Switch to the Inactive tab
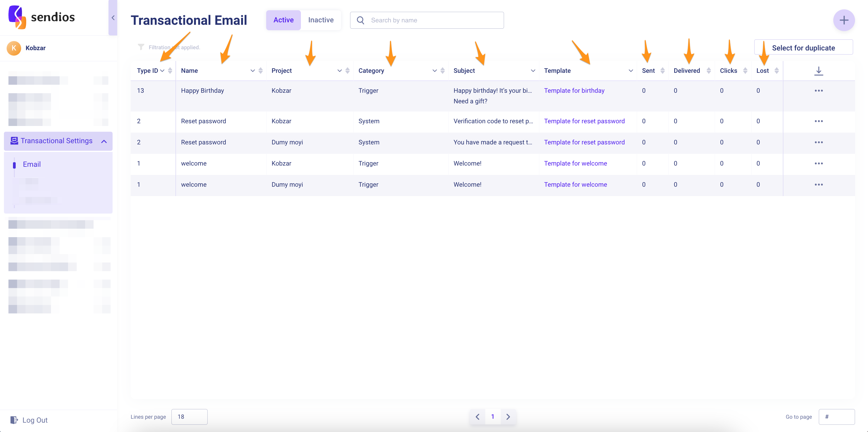 pos(321,20)
